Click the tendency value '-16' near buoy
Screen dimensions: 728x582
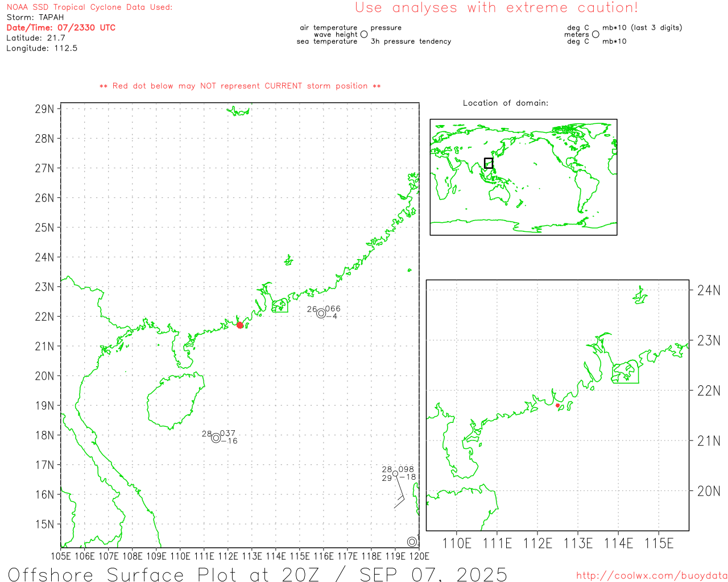tap(229, 441)
